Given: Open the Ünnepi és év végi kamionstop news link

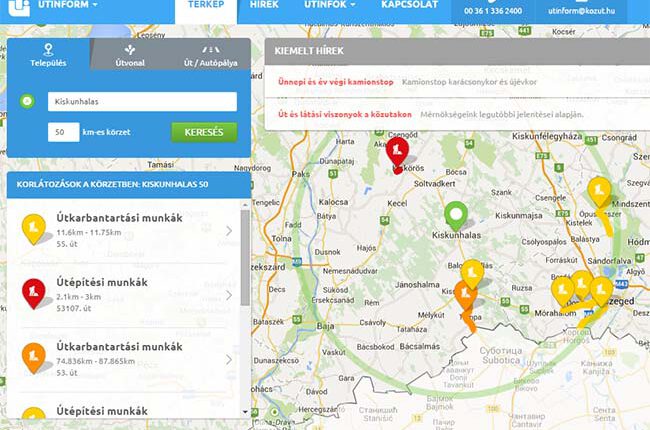Looking at the screenshot, I should tap(336, 82).
